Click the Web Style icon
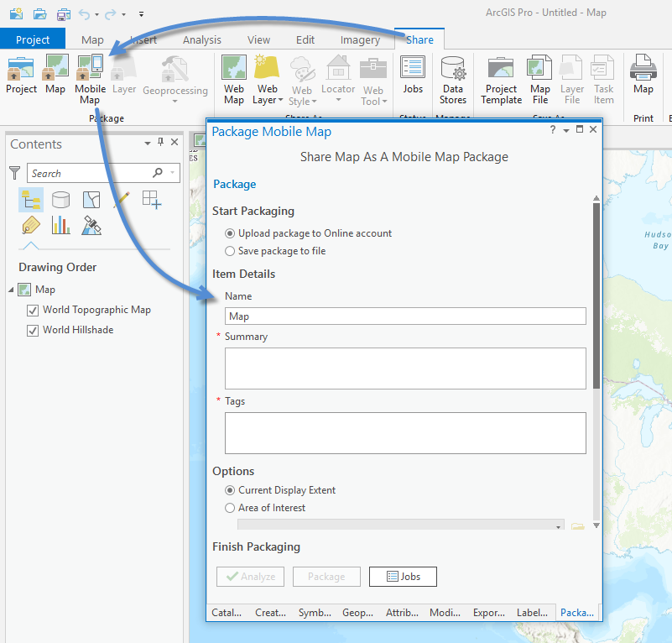This screenshot has height=643, width=672. point(302,69)
